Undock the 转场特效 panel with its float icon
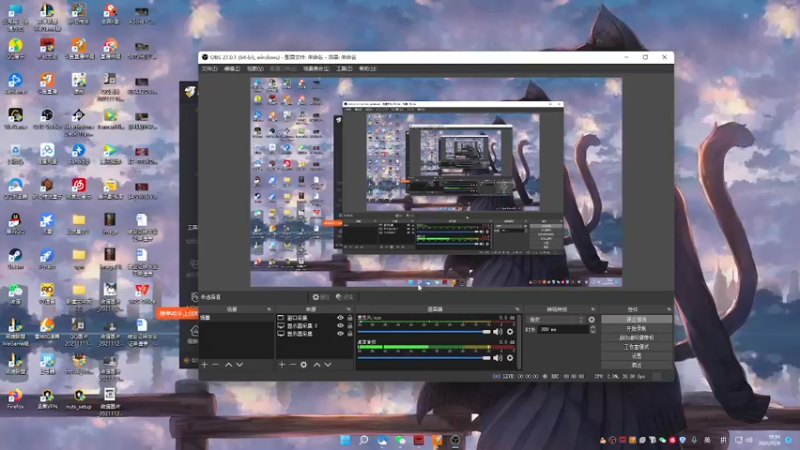This screenshot has height=450, width=800. tap(593, 309)
